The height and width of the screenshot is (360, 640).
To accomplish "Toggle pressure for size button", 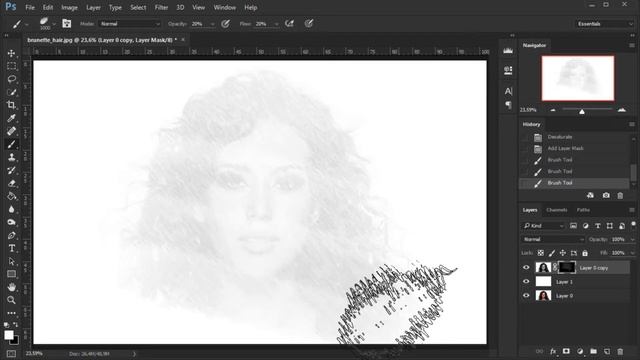I will click(x=309, y=24).
